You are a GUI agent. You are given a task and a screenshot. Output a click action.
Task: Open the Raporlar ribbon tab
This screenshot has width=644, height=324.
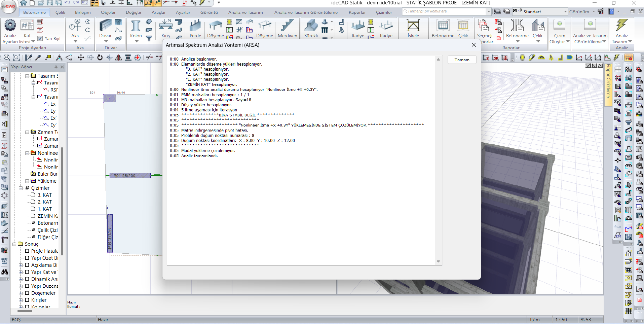coord(357,12)
